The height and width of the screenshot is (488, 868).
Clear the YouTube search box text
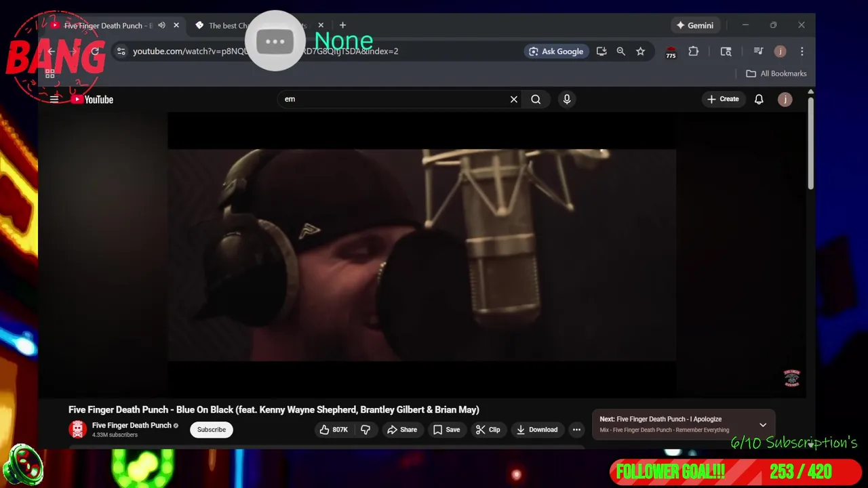pos(514,99)
